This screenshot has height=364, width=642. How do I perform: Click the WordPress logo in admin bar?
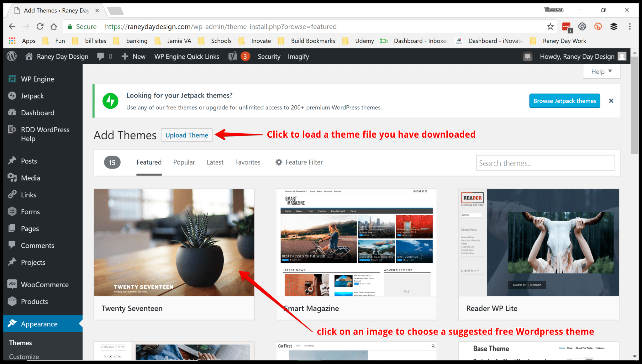[12, 56]
